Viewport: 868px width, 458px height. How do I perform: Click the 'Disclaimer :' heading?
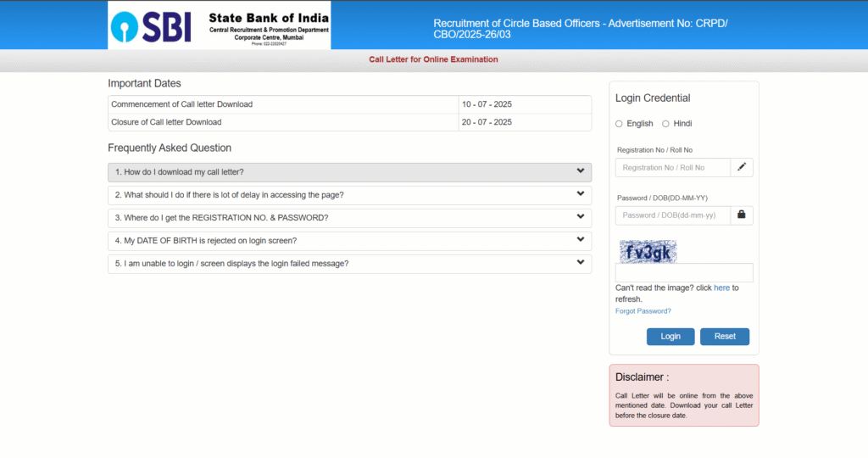pyautogui.click(x=643, y=377)
